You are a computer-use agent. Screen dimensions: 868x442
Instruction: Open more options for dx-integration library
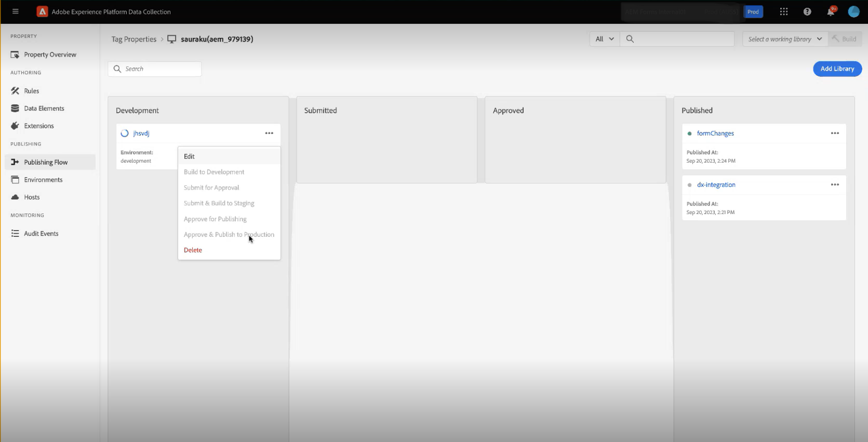(x=835, y=184)
